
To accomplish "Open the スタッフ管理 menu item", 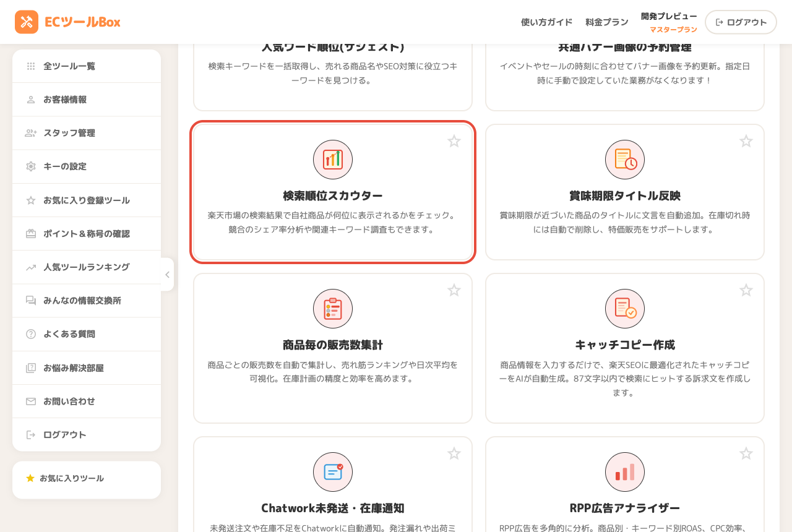I will tap(87, 133).
